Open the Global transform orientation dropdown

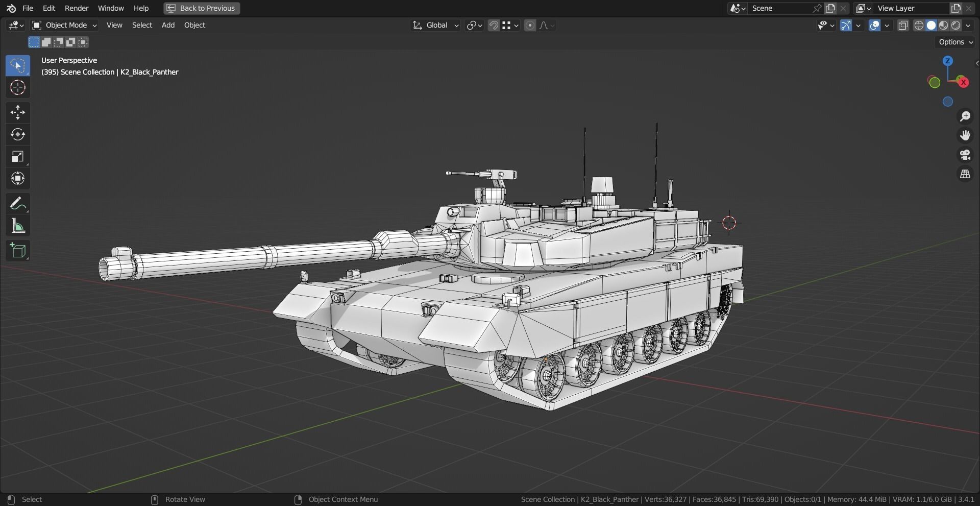tap(435, 25)
